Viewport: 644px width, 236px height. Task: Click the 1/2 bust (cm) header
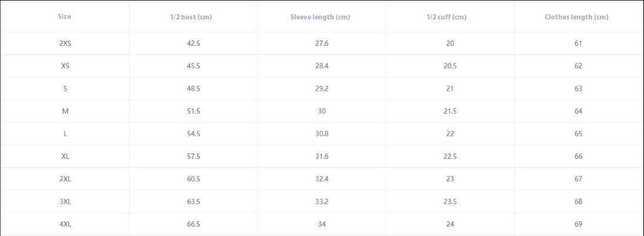pyautogui.click(x=193, y=17)
